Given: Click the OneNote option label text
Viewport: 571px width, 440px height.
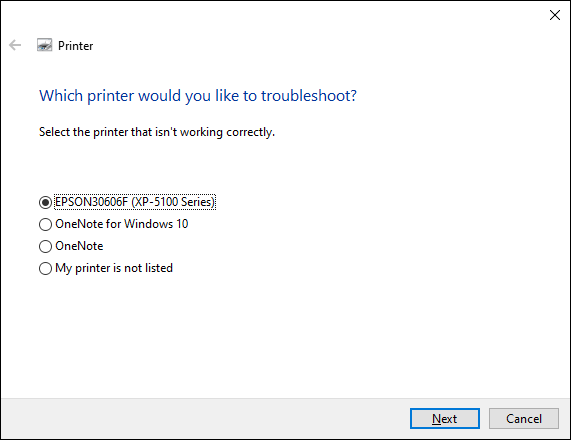Looking at the screenshot, I should (79, 246).
